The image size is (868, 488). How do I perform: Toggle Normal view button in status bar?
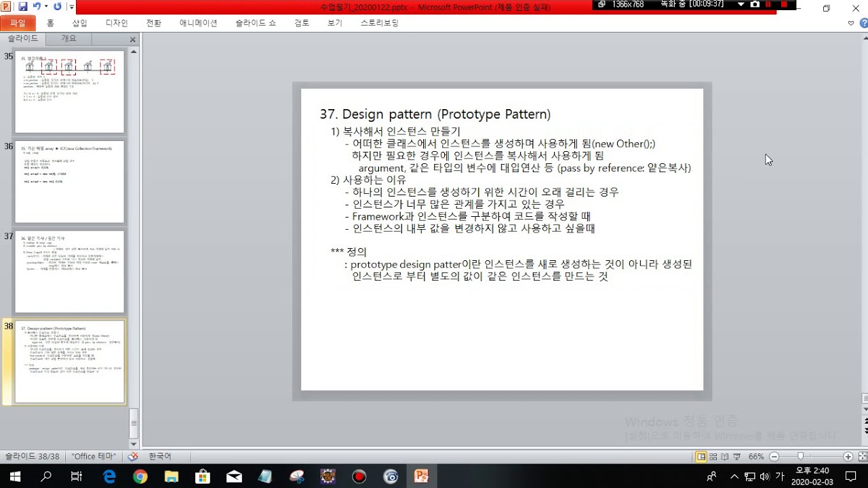tap(702, 457)
